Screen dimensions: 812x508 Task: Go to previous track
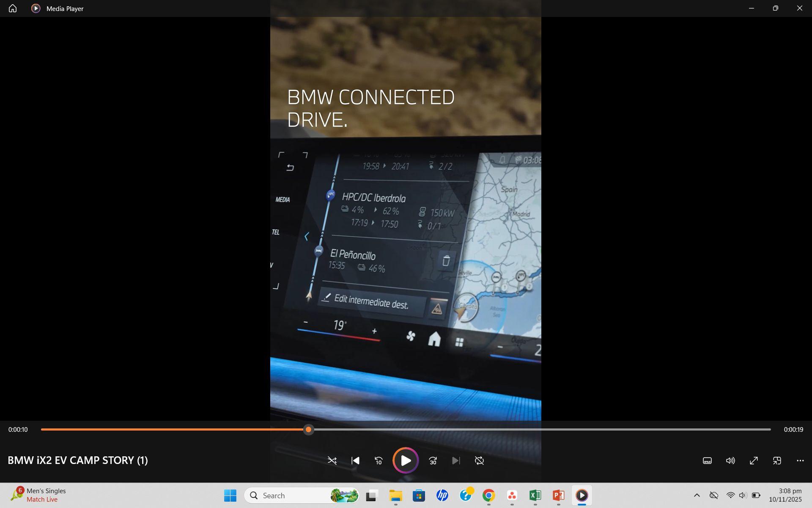pos(355,461)
